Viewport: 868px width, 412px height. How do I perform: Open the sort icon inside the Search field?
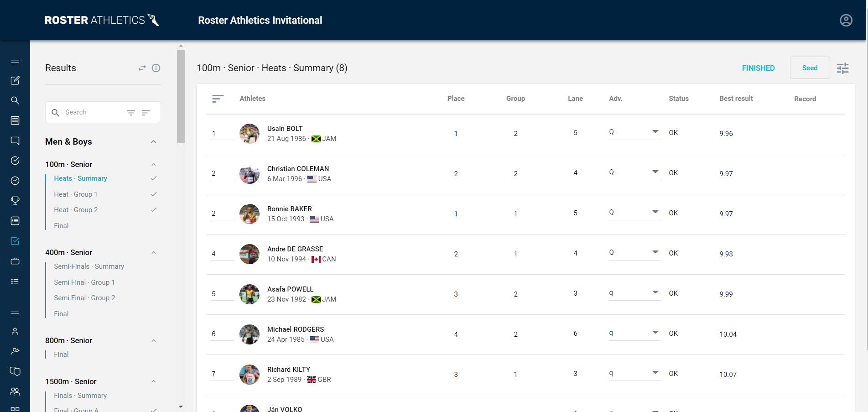(x=146, y=112)
